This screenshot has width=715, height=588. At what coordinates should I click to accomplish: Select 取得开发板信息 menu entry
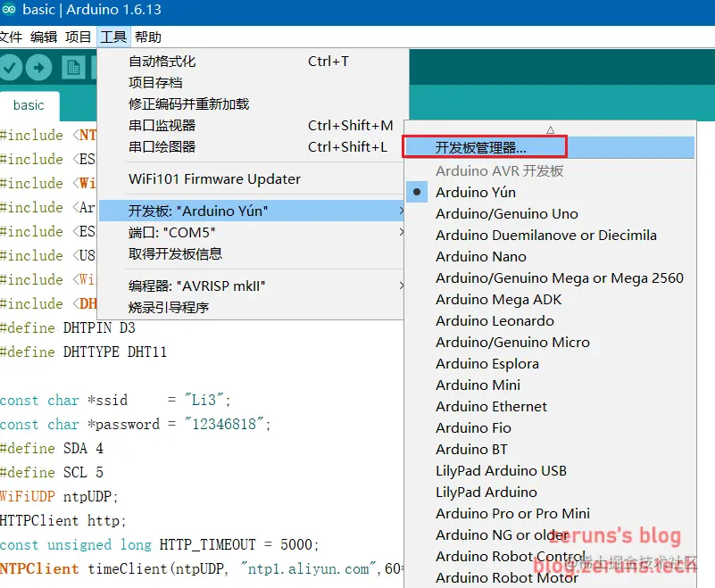(251, 254)
